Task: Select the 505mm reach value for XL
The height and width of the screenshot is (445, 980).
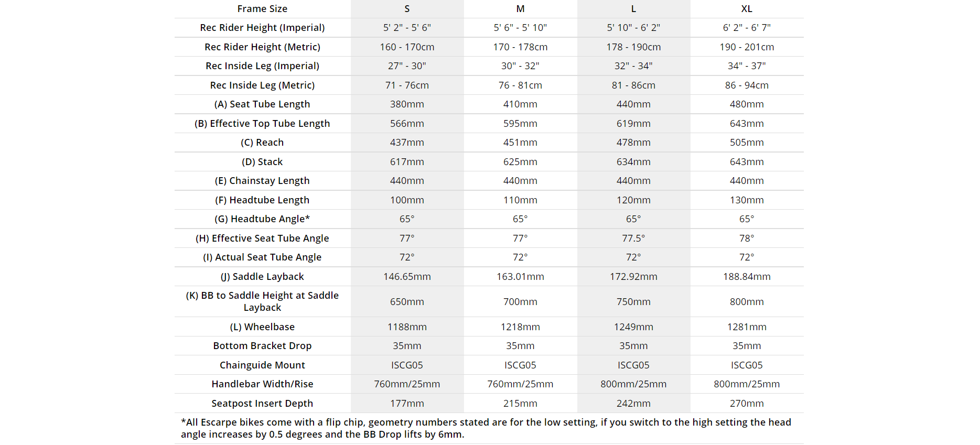Action: point(747,143)
